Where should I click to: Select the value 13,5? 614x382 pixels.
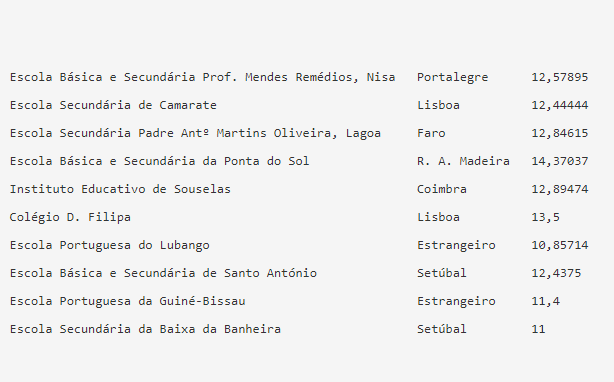(545, 217)
